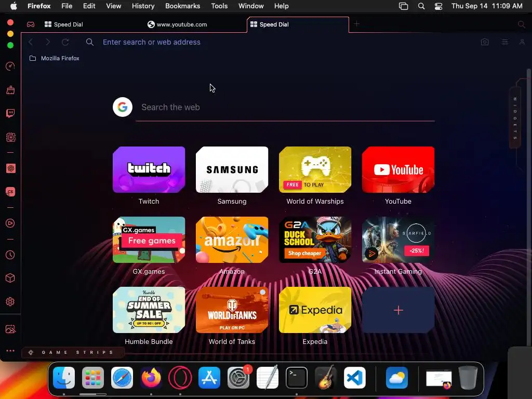Open App Store from the Dock

pyautogui.click(x=209, y=378)
